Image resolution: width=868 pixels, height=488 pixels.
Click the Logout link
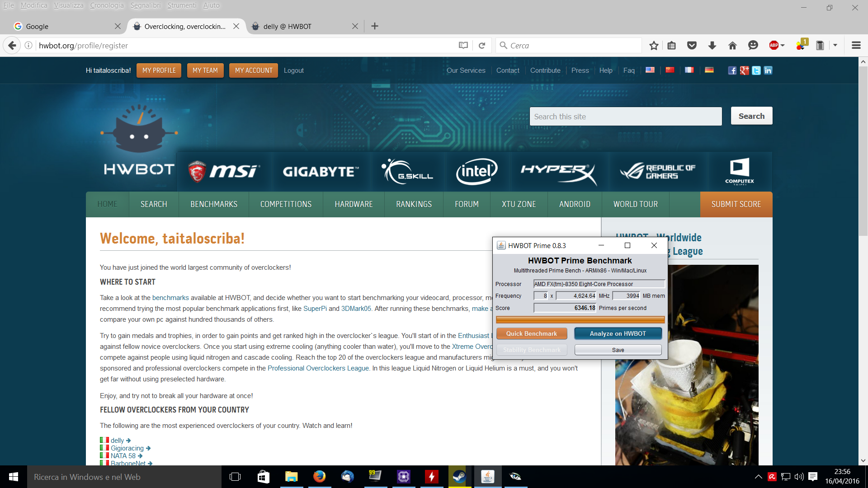click(293, 70)
